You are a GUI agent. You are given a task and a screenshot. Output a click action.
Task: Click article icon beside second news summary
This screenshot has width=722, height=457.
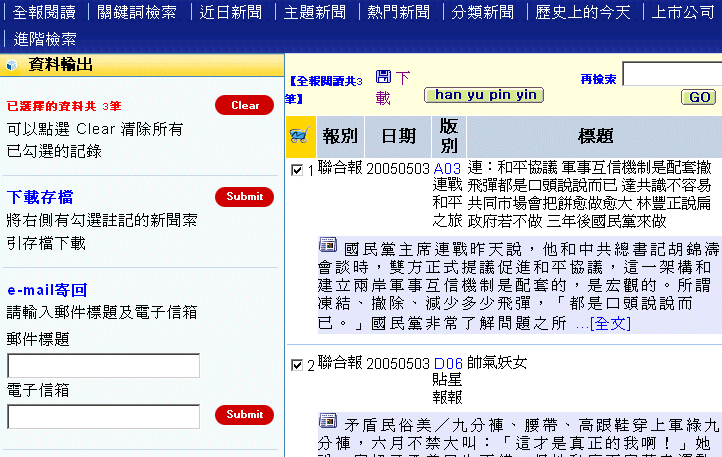click(x=328, y=420)
